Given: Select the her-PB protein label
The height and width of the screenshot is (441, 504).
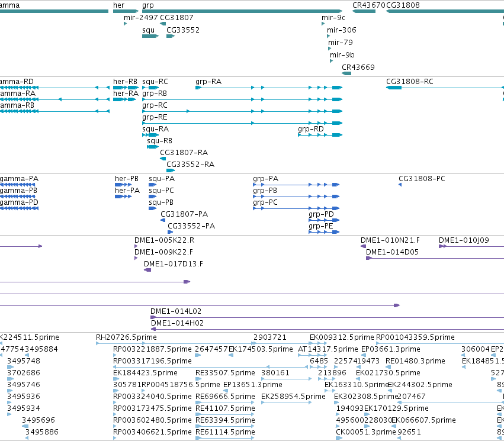Looking at the screenshot, I should click(127, 179).
